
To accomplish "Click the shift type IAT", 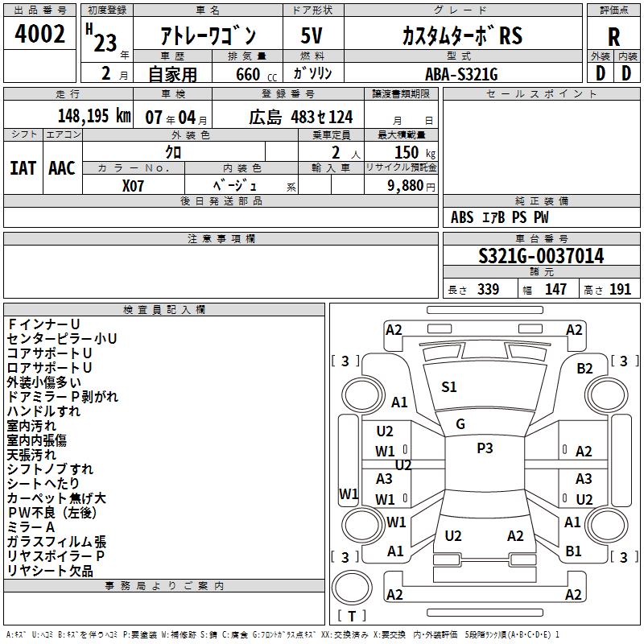I will pos(23,168).
